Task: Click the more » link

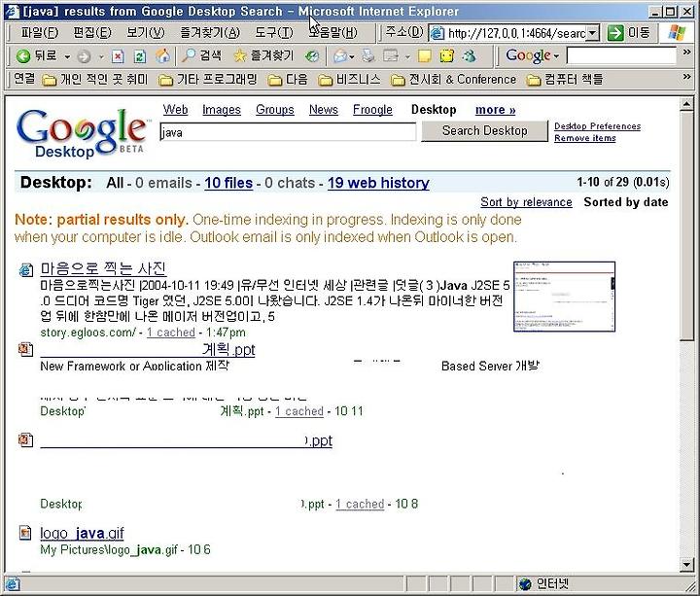Action: (496, 109)
